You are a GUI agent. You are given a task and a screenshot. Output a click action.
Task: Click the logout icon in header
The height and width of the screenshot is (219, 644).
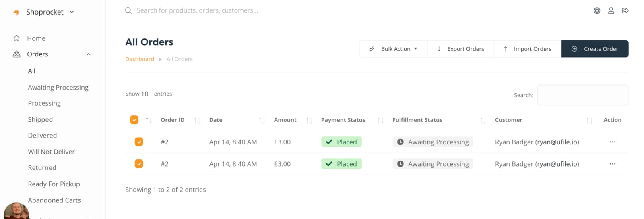[625, 11]
